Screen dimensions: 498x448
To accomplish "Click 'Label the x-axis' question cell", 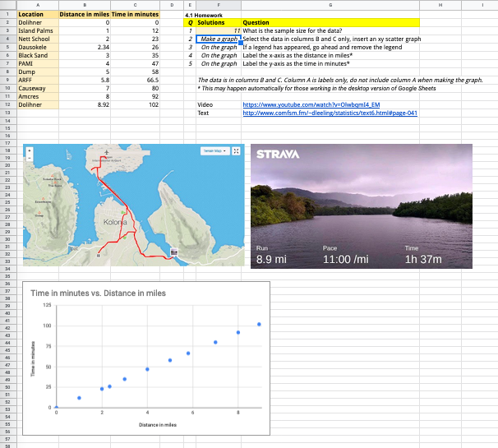I will [x=330, y=56].
